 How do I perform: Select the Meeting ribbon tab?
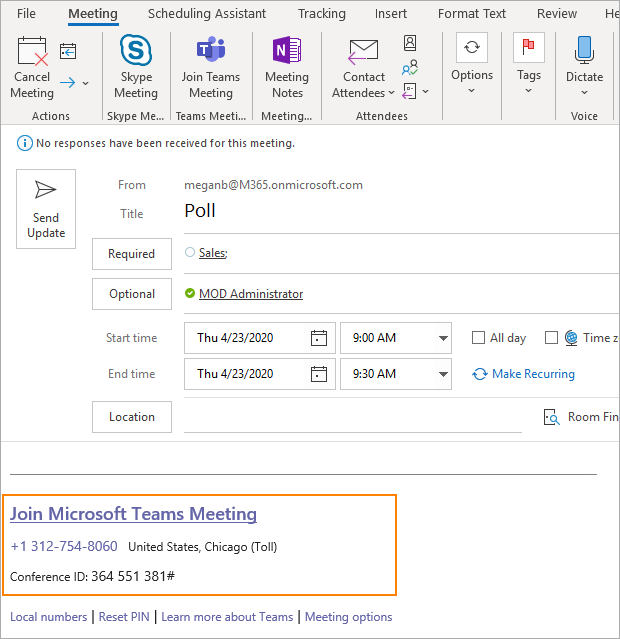[x=93, y=13]
